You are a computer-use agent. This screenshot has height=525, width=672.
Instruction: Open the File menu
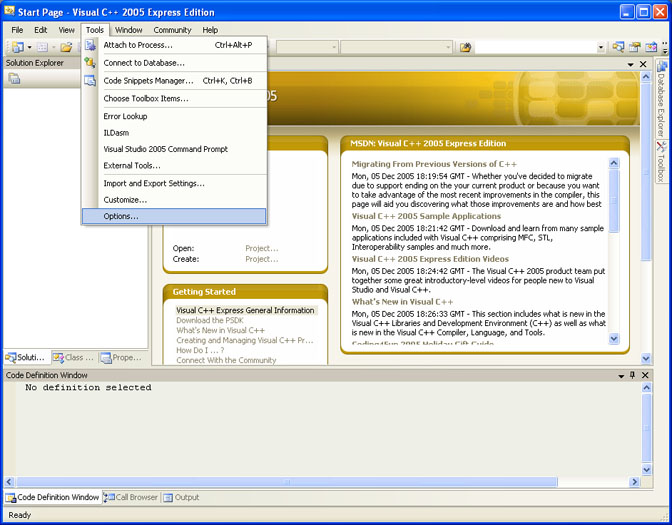pyautogui.click(x=17, y=30)
